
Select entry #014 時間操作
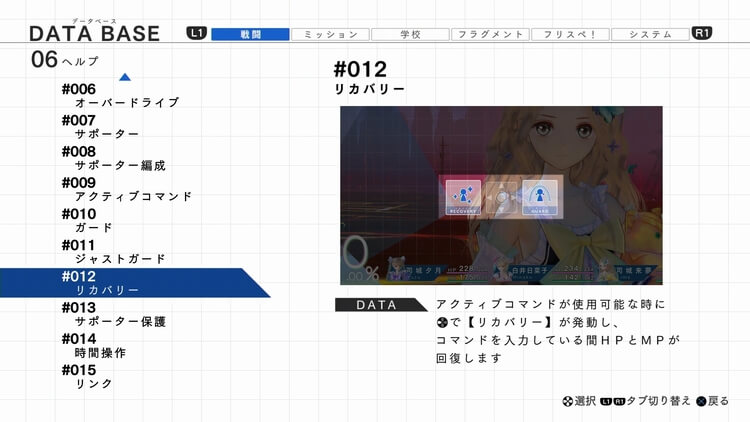coord(94,345)
